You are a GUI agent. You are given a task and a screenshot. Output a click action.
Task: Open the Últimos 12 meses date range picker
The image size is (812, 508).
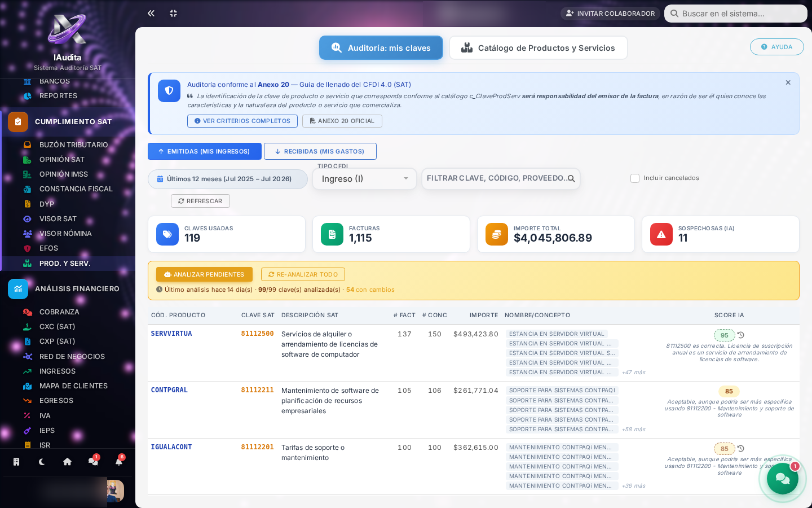(x=228, y=179)
